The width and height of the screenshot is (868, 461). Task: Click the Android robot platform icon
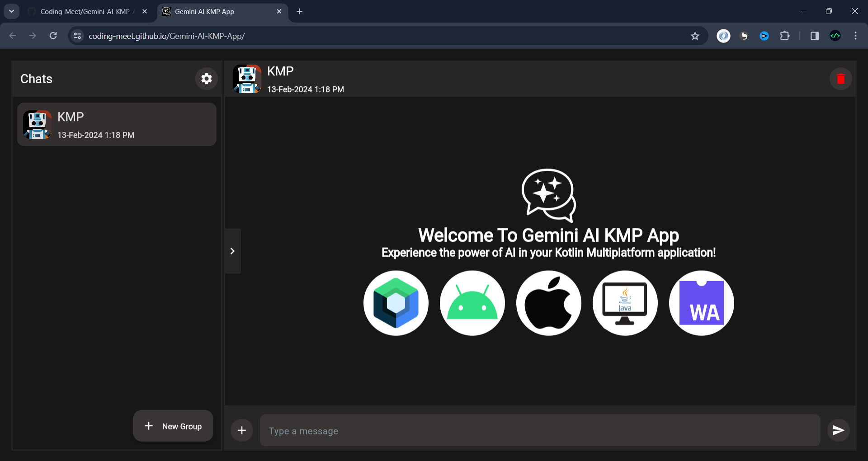click(472, 303)
